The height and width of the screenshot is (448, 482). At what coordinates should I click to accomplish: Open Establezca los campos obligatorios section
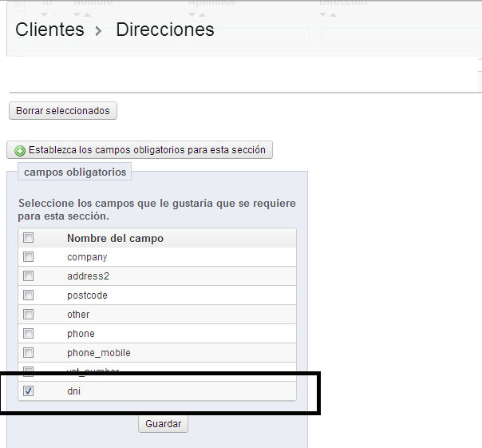click(x=140, y=150)
